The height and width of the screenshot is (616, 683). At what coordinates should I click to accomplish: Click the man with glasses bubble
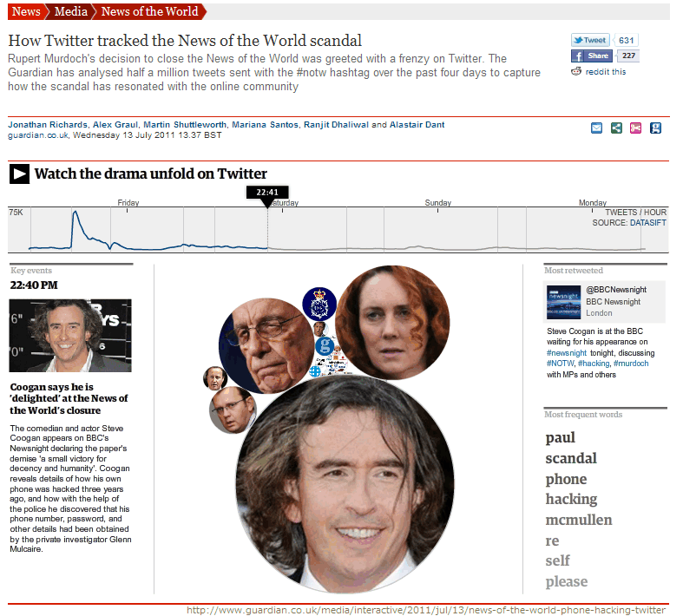[233, 410]
